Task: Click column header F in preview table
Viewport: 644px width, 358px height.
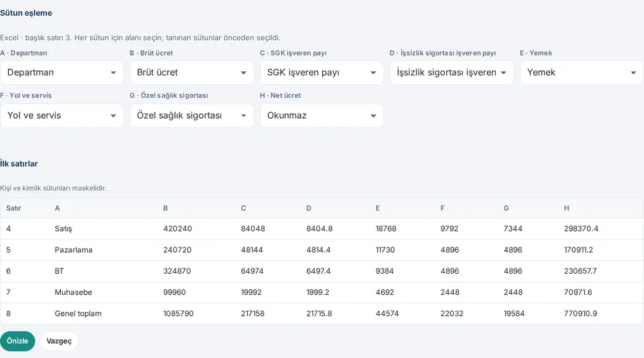Action: point(443,208)
